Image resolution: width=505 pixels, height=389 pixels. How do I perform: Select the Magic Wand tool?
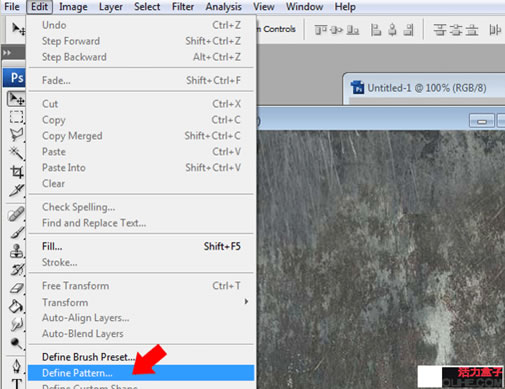pos(16,153)
